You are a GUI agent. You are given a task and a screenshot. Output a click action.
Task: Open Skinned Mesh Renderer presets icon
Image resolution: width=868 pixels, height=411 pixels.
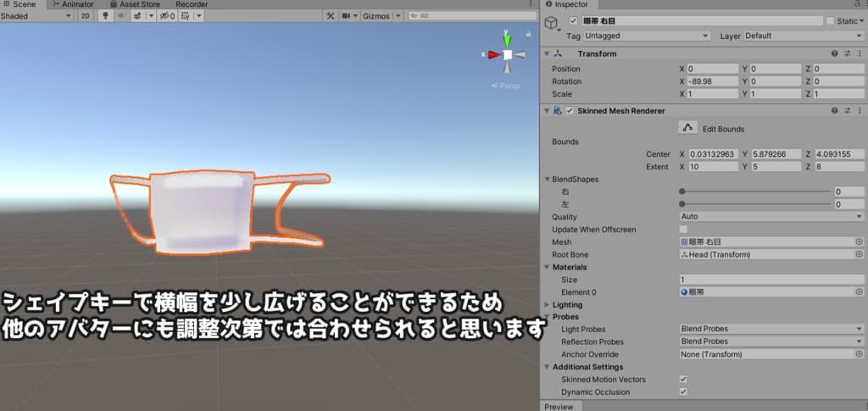tap(847, 111)
